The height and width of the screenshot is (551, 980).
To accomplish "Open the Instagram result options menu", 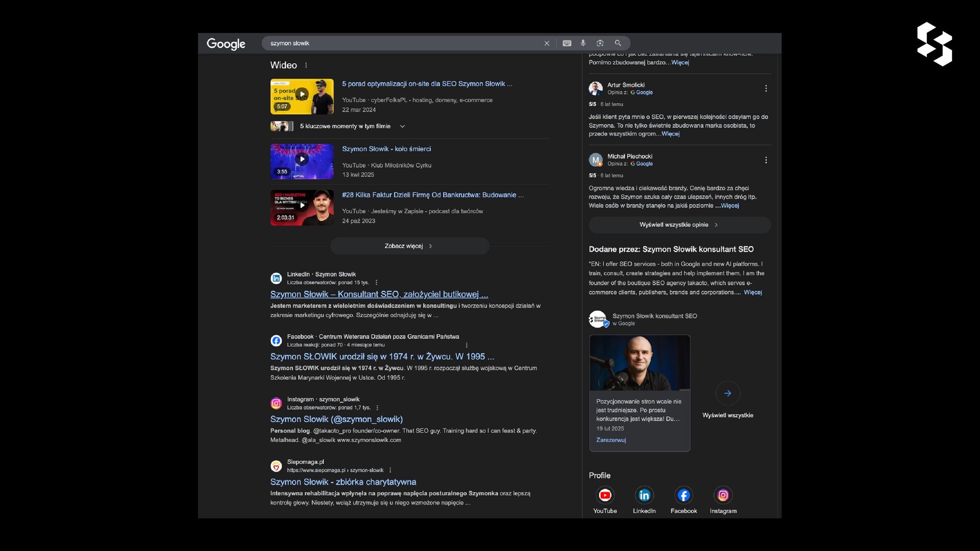I will click(377, 408).
